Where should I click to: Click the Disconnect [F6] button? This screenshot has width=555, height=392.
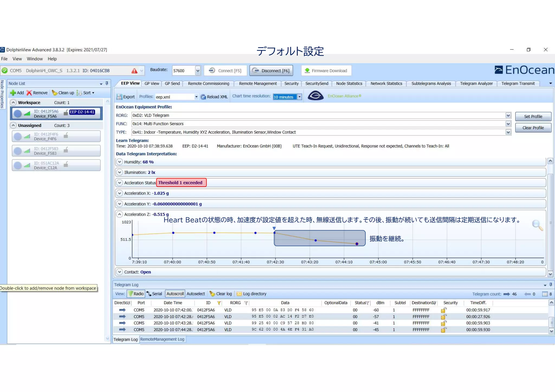tap(271, 71)
